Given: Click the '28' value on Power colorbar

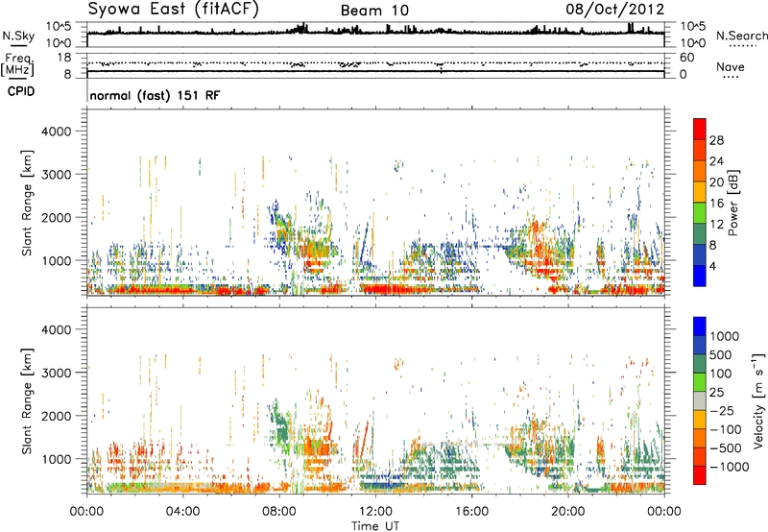Looking at the screenshot, I should [716, 140].
